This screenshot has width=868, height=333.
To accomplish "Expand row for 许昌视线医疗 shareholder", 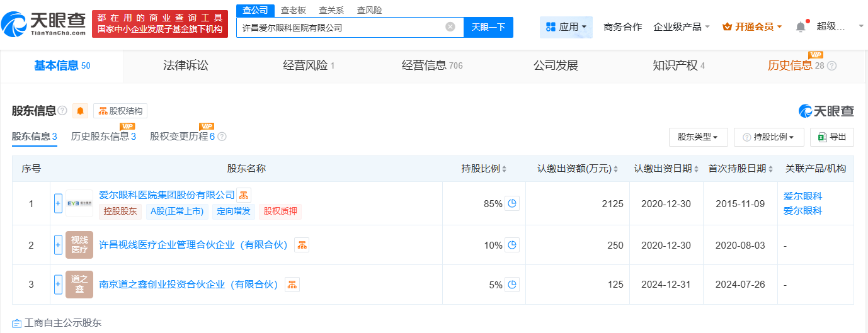I will tap(58, 245).
